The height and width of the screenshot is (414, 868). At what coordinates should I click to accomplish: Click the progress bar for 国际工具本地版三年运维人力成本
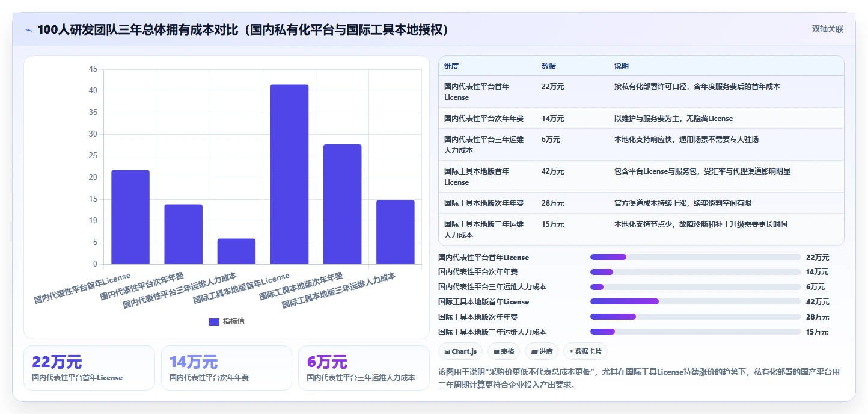tap(695, 332)
